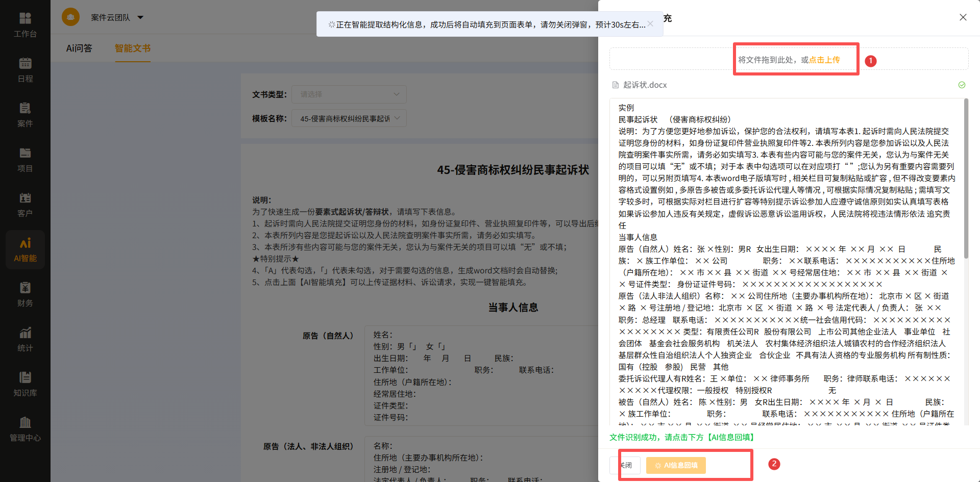Open the 模板名称 template dropdown
This screenshot has width=980, height=482.
point(349,118)
